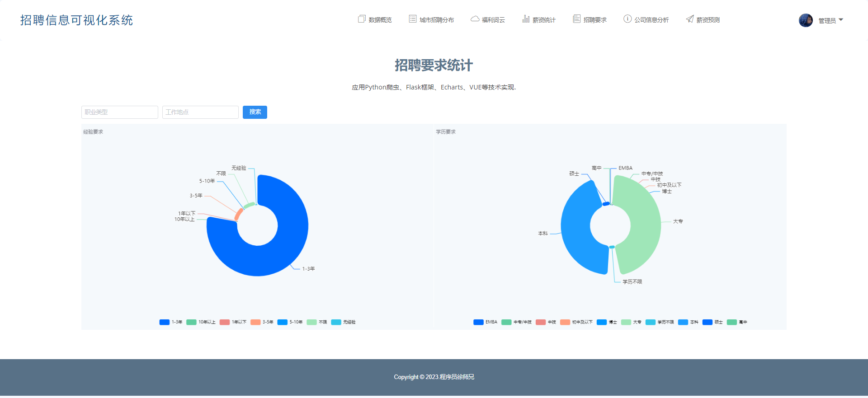Toggle the 不限 legend entry
The height and width of the screenshot is (398, 868).
tap(316, 322)
